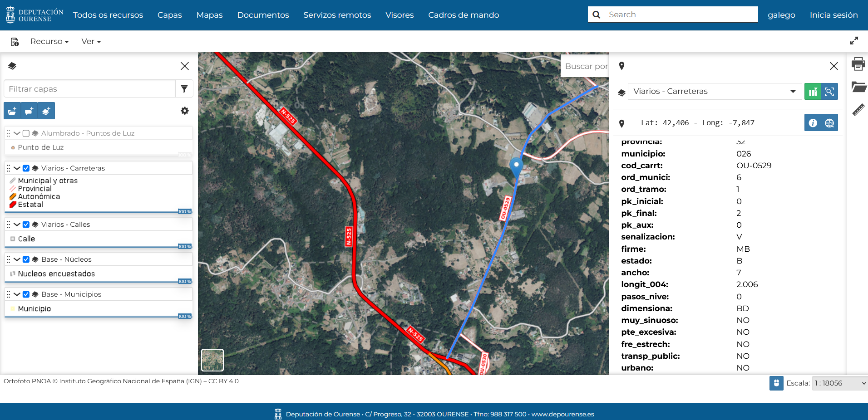Click Inicia sesión link

point(833,15)
